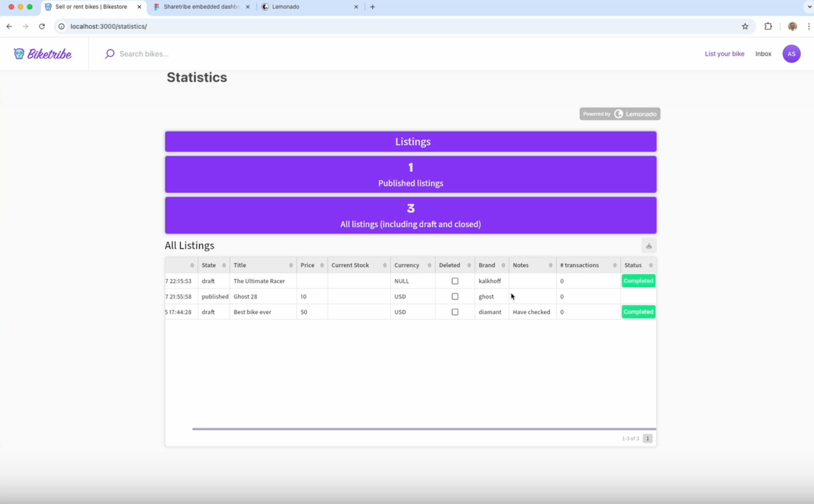Image resolution: width=814 pixels, height=504 pixels.
Task: Click the search magnifier icon
Action: [110, 54]
